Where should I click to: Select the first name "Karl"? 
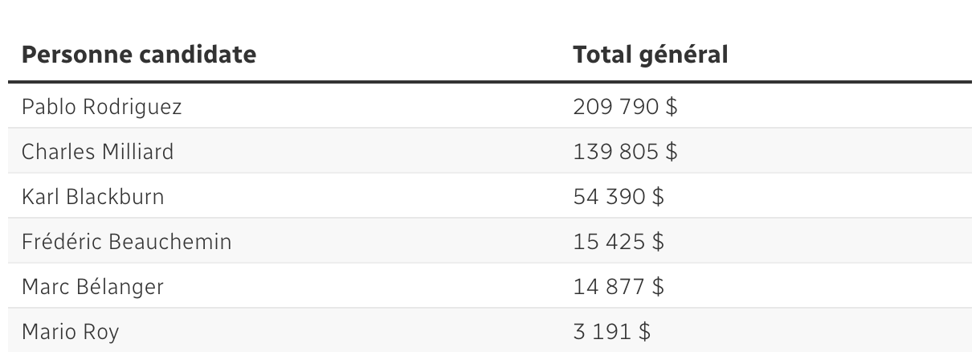coord(39,197)
